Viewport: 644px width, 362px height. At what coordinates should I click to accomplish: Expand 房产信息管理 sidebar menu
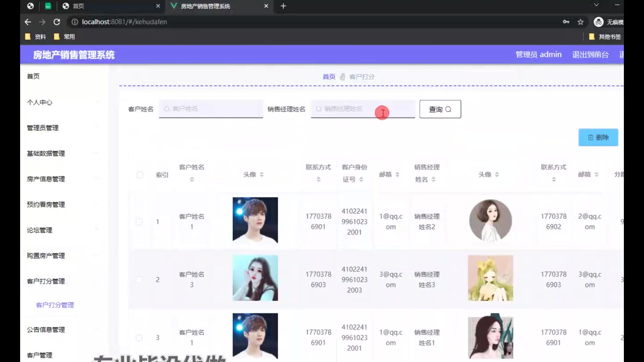click(x=46, y=179)
